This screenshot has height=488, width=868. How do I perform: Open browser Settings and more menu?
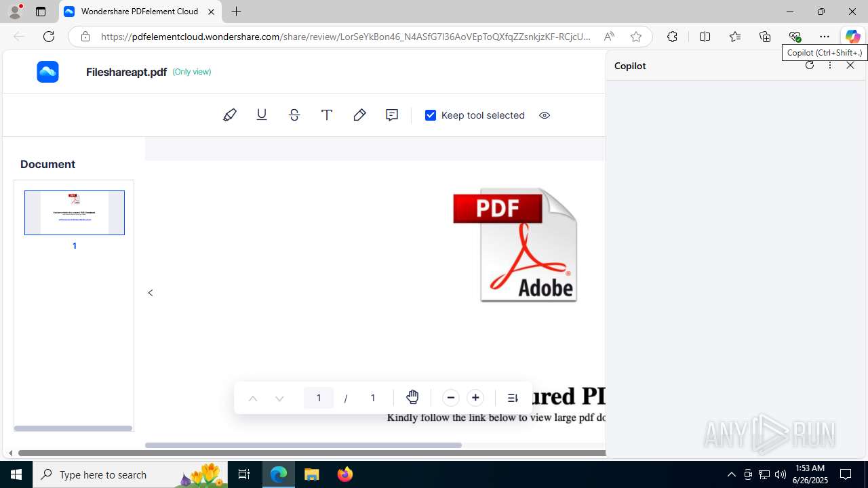pyautogui.click(x=825, y=37)
